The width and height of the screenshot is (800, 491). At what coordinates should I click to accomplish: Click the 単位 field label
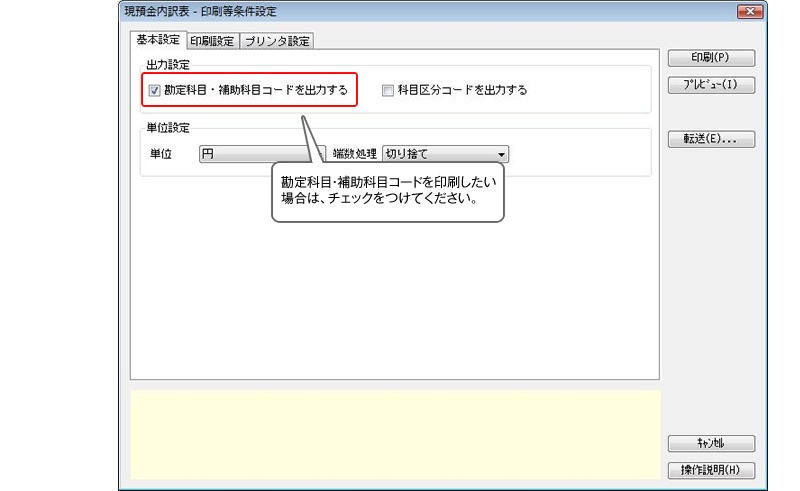[160, 155]
